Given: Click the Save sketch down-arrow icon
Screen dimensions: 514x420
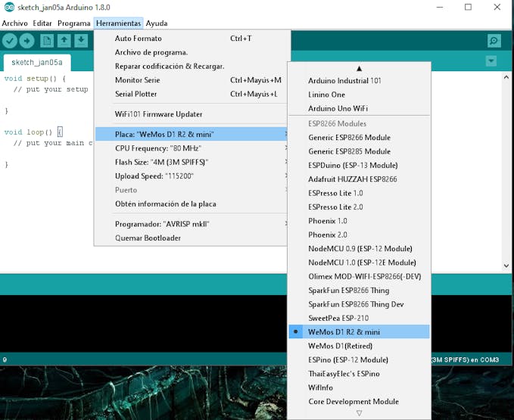Looking at the screenshot, I should tap(81, 41).
